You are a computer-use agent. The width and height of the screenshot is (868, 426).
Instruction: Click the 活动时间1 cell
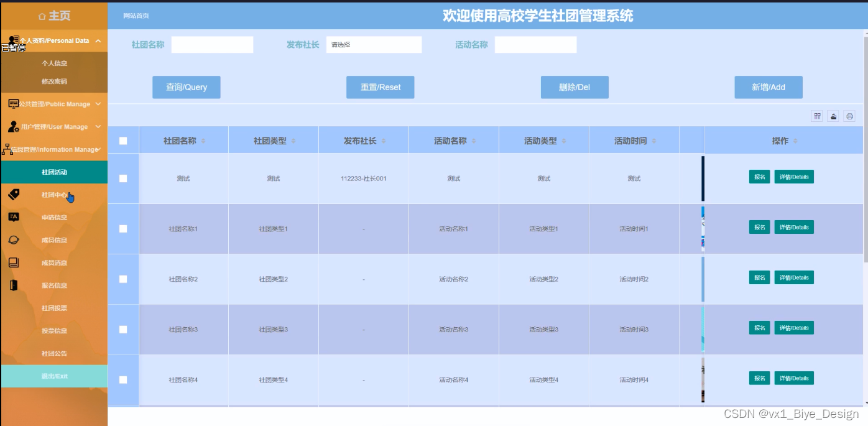point(634,229)
